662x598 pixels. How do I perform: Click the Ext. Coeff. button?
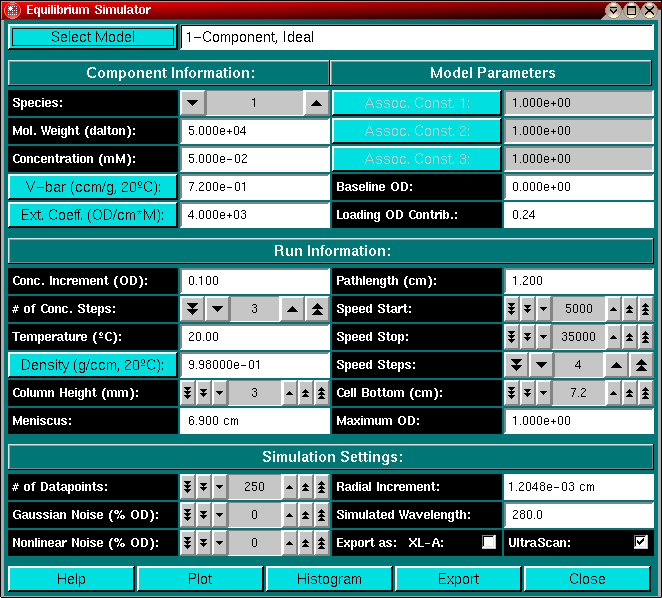coord(93,215)
